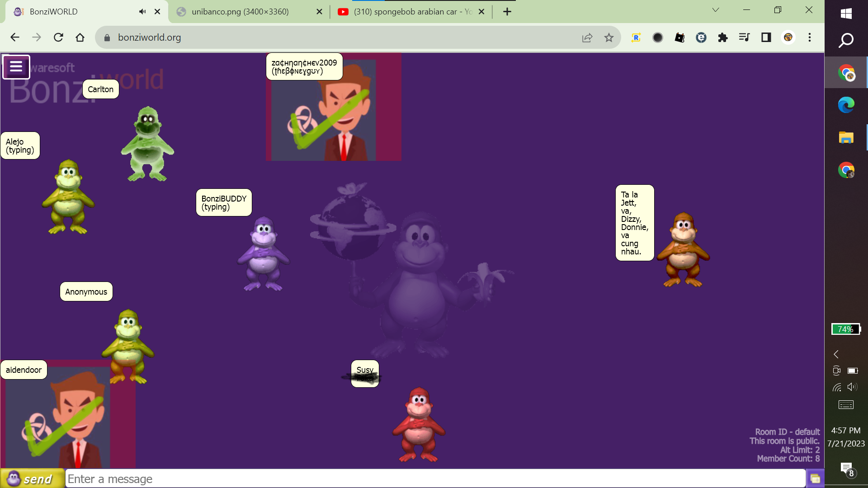
Task: Close the unibanco.png tab
Action: [319, 12]
